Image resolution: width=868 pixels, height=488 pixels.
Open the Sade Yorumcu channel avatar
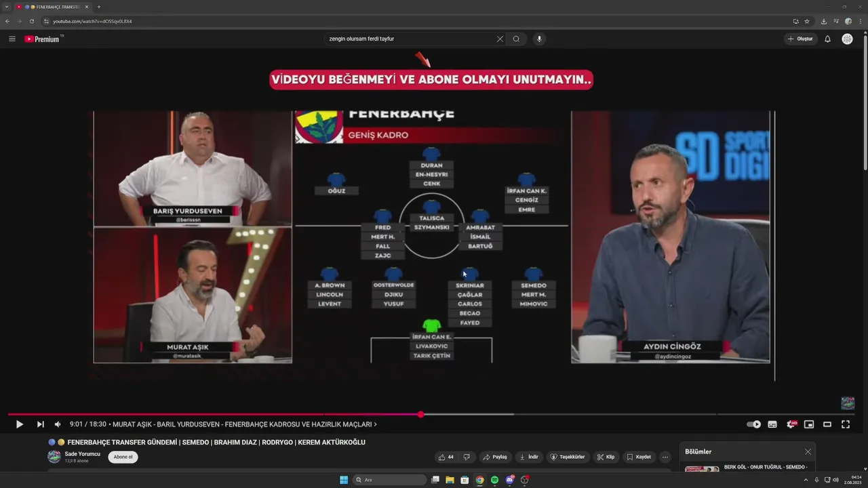(x=54, y=457)
